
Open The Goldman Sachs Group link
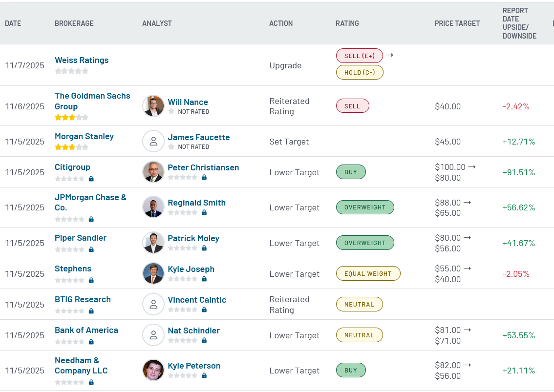[92, 101]
